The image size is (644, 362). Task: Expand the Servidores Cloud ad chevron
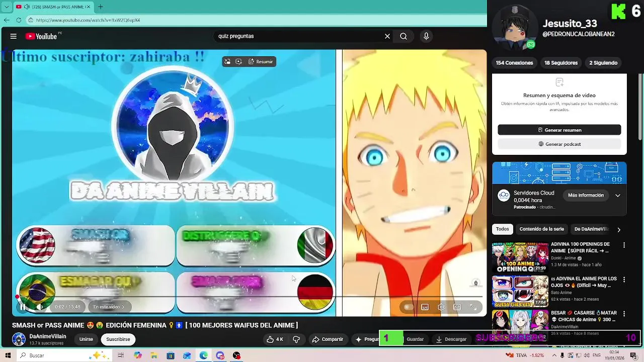pos(618,195)
